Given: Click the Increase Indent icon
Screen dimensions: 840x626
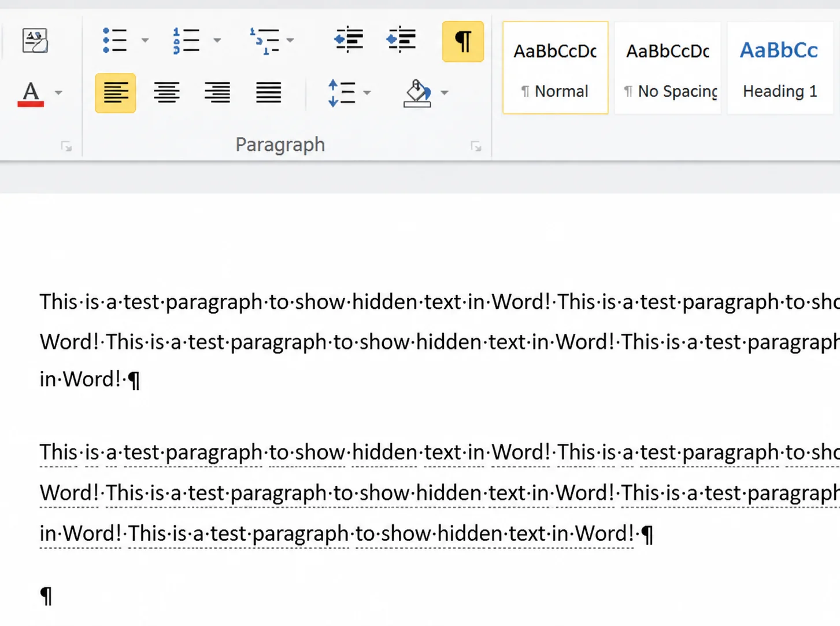Looking at the screenshot, I should click(401, 40).
